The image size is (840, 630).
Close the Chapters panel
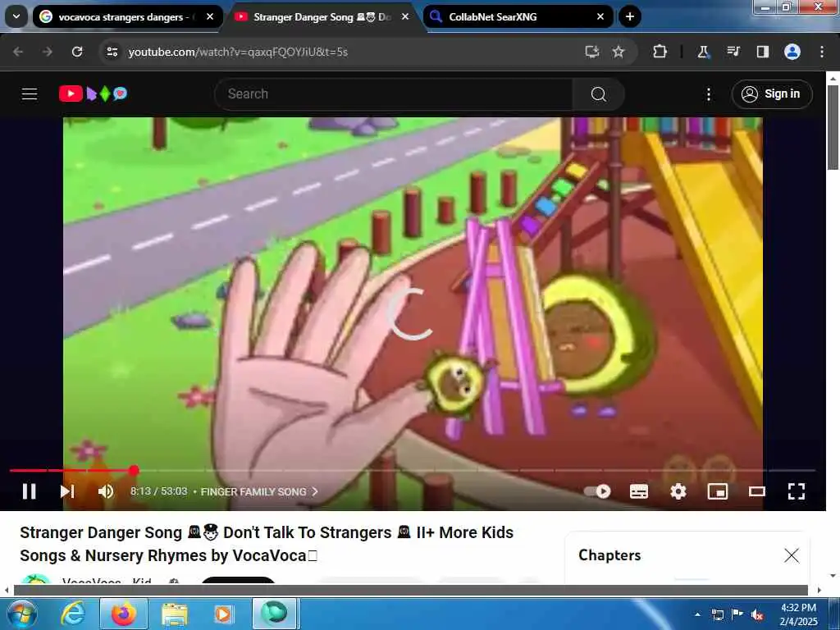pos(792,555)
